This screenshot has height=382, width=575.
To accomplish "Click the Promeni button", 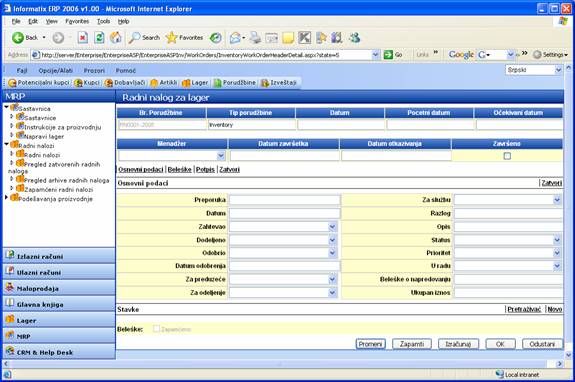I will pos(370,344).
